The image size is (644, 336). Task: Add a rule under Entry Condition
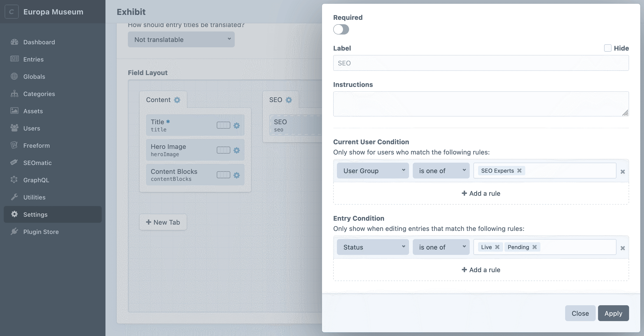click(x=481, y=270)
